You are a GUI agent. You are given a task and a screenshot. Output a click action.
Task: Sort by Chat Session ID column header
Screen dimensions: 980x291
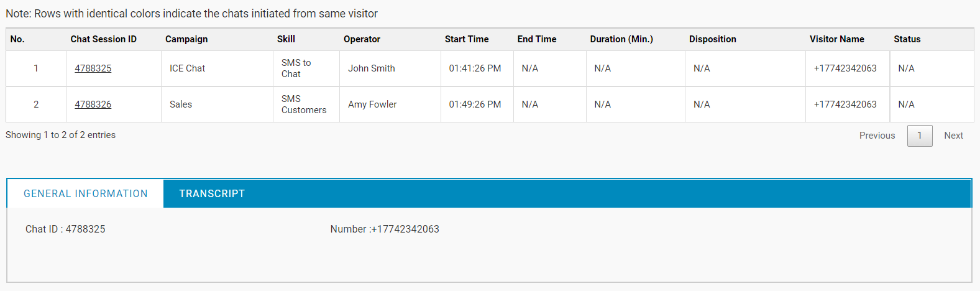coord(103,39)
